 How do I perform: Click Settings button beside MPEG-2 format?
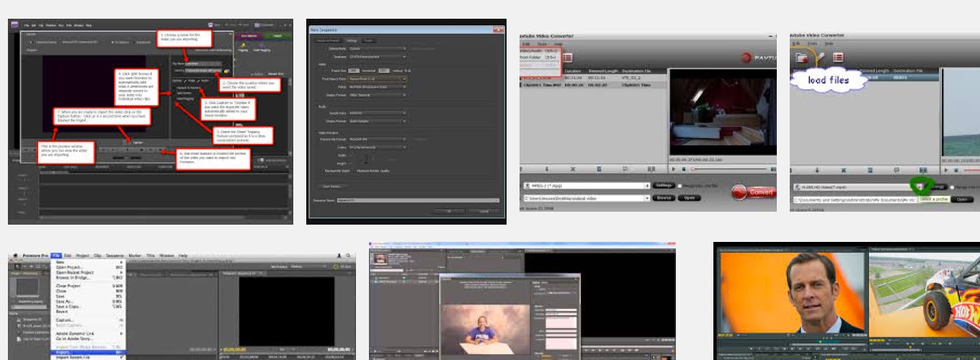(664, 185)
